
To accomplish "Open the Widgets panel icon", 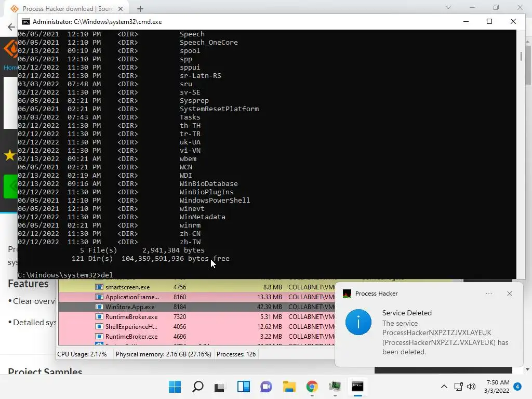I will click(243, 387).
